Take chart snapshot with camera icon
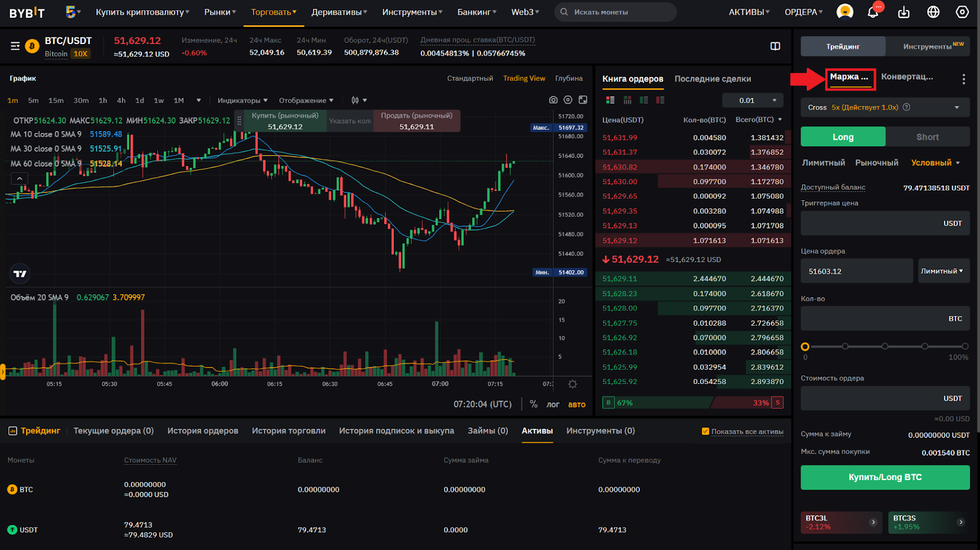Image resolution: width=980 pixels, height=550 pixels. tap(553, 100)
